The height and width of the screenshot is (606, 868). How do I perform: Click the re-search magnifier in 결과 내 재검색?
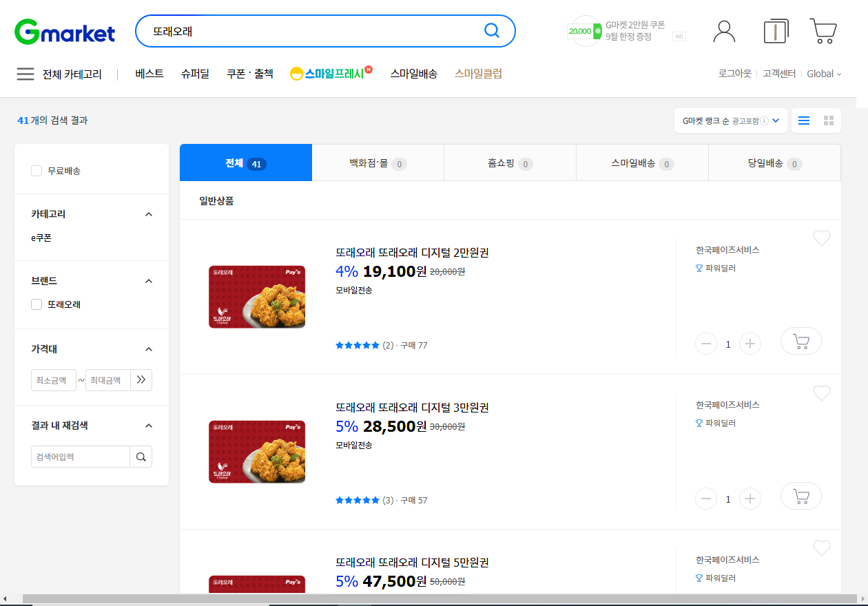[141, 457]
